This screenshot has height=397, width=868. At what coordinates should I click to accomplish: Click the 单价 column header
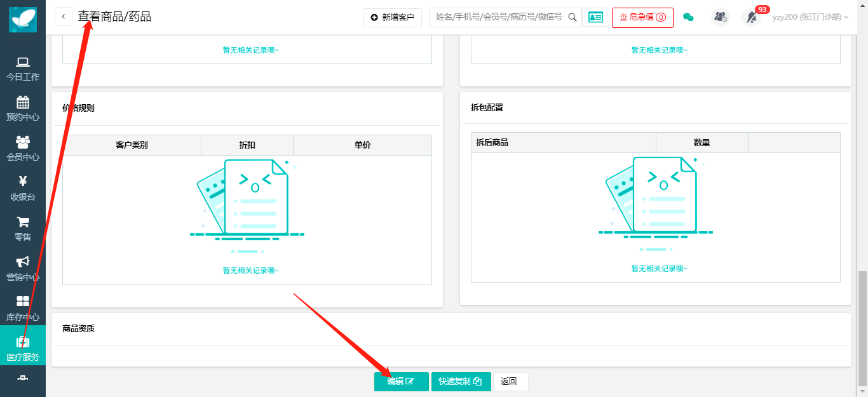pos(362,145)
